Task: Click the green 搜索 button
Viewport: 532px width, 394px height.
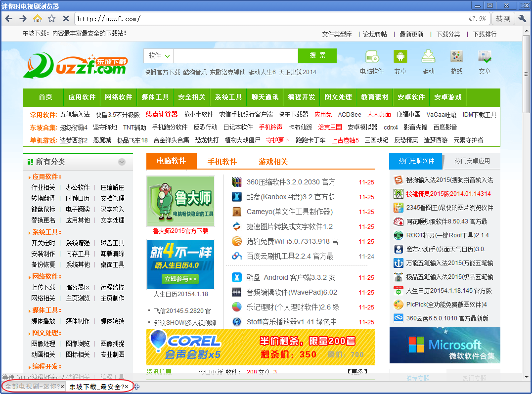Action: click(x=317, y=56)
